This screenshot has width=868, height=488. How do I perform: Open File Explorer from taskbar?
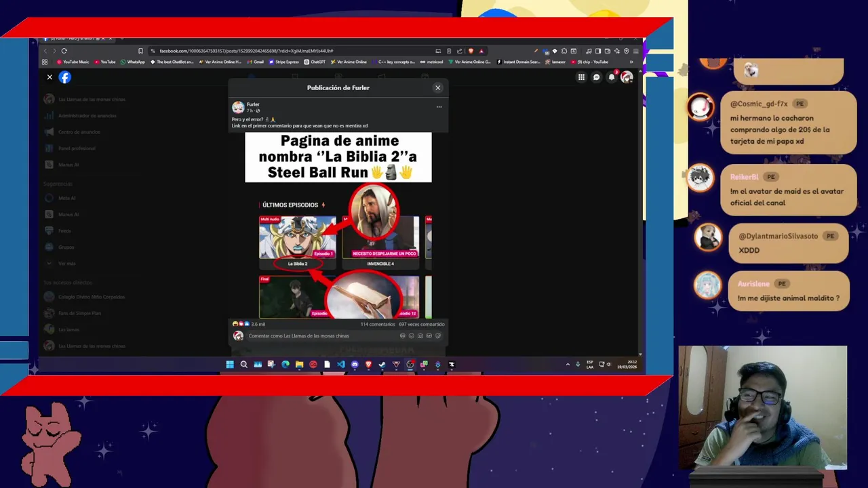coord(299,365)
